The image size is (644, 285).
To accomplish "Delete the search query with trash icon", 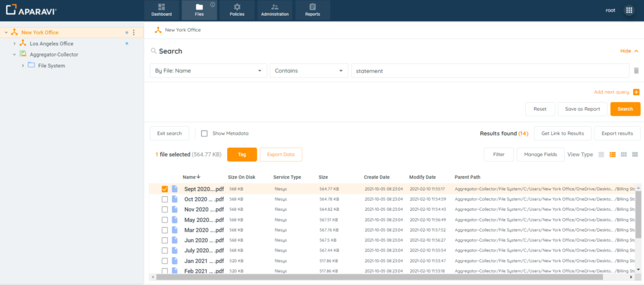I will [x=636, y=71].
